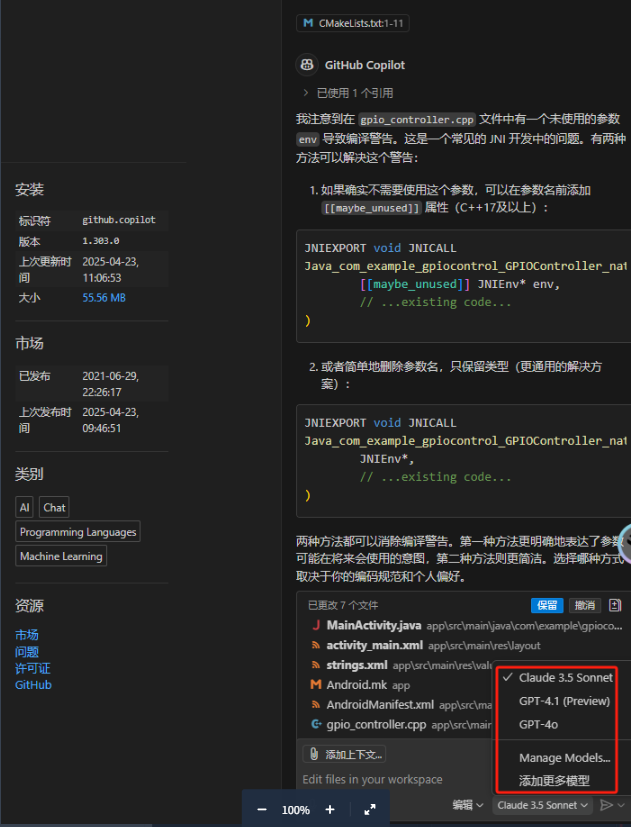The image size is (631, 827).
Task: Click the GitHub Copilot avatar icon
Action: 307,65
